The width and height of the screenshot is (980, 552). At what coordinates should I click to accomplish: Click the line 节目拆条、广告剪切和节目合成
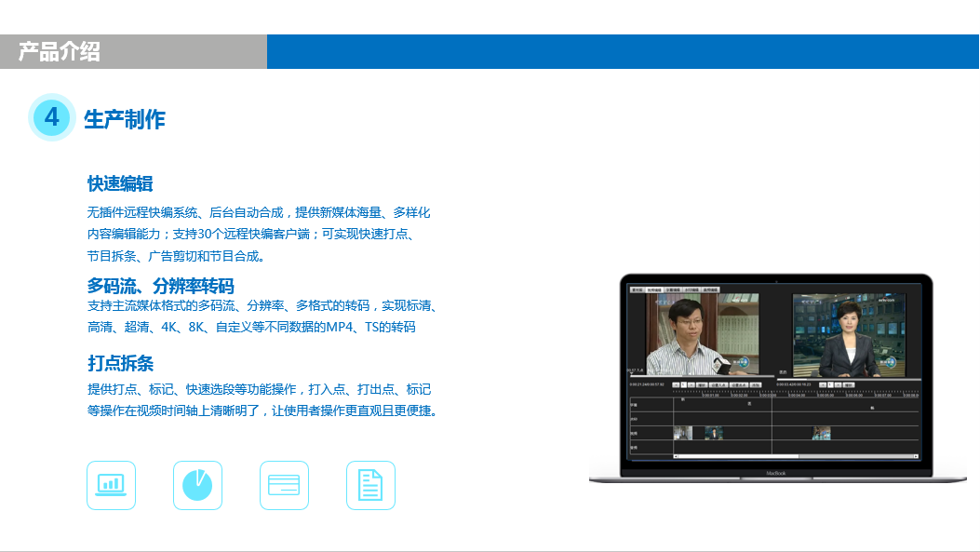[x=176, y=256]
